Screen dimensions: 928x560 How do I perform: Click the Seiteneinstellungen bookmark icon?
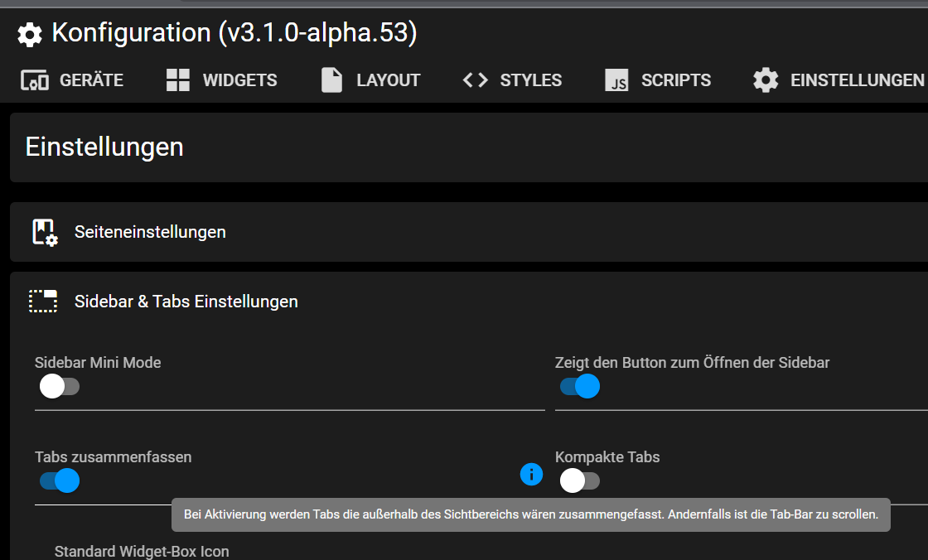tap(43, 232)
